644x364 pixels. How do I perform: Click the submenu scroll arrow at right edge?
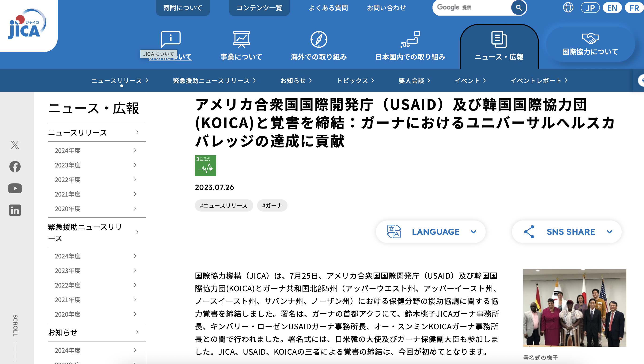pos(641,80)
